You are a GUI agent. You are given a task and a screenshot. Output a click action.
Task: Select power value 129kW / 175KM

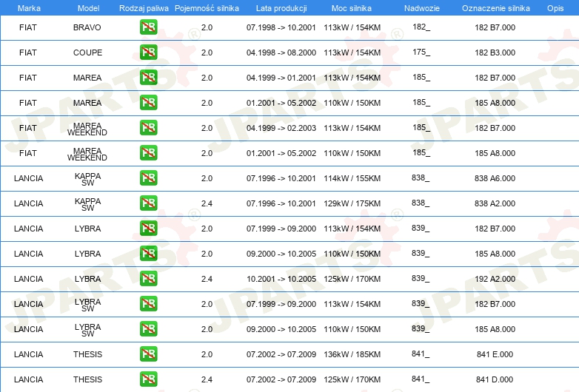(352, 203)
